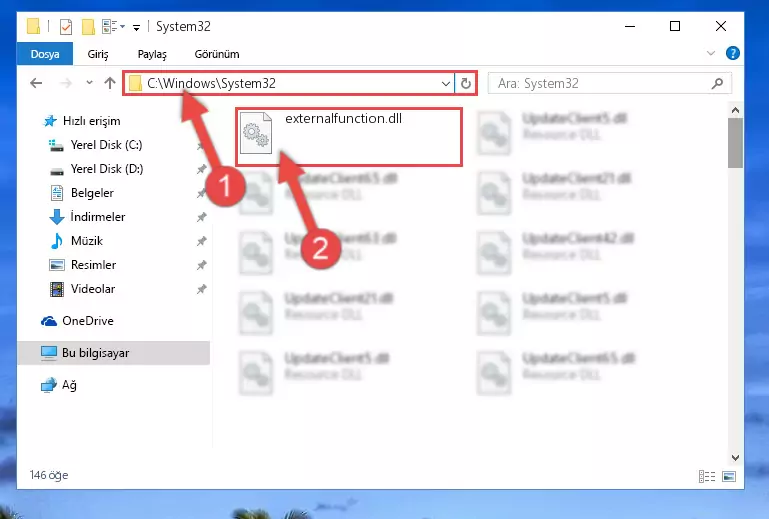Viewport: 769px width, 519px height.
Task: Click the Müzik note icon
Action: [x=57, y=241]
